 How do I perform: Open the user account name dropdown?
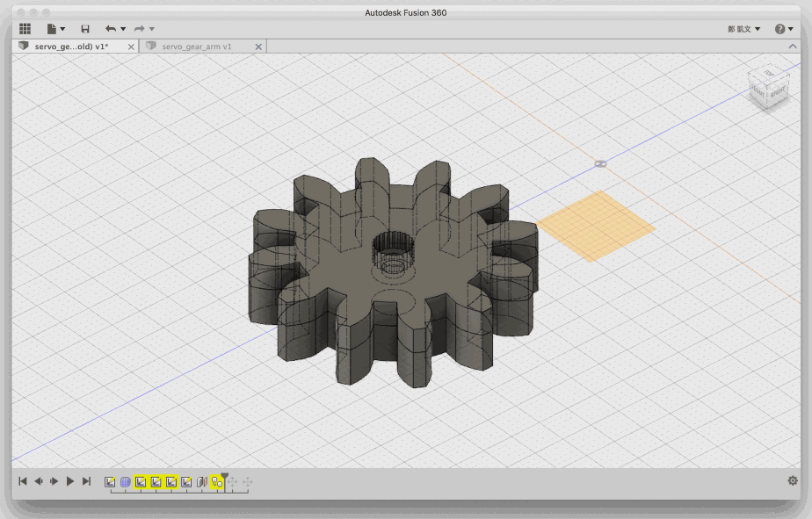tap(743, 29)
